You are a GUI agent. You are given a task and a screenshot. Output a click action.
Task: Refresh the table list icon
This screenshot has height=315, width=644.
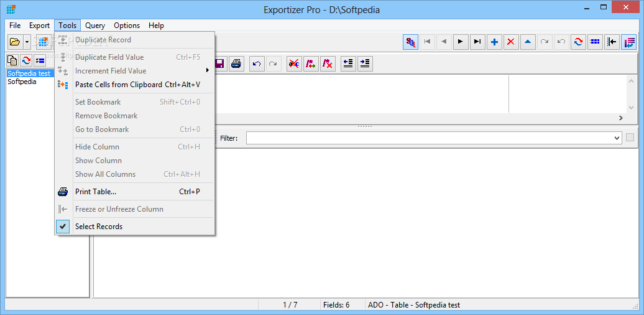(x=26, y=60)
